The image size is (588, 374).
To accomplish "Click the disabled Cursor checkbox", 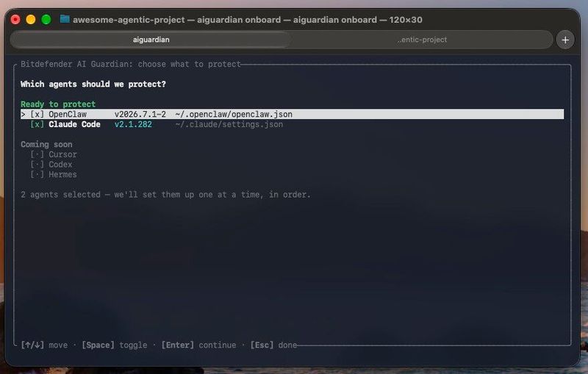I will click(x=37, y=154).
